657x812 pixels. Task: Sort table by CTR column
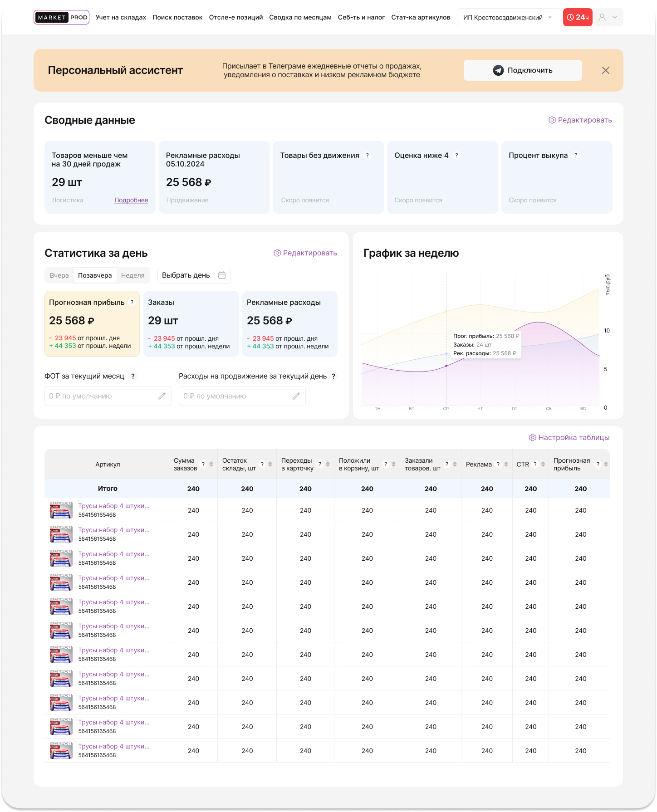coord(543,464)
